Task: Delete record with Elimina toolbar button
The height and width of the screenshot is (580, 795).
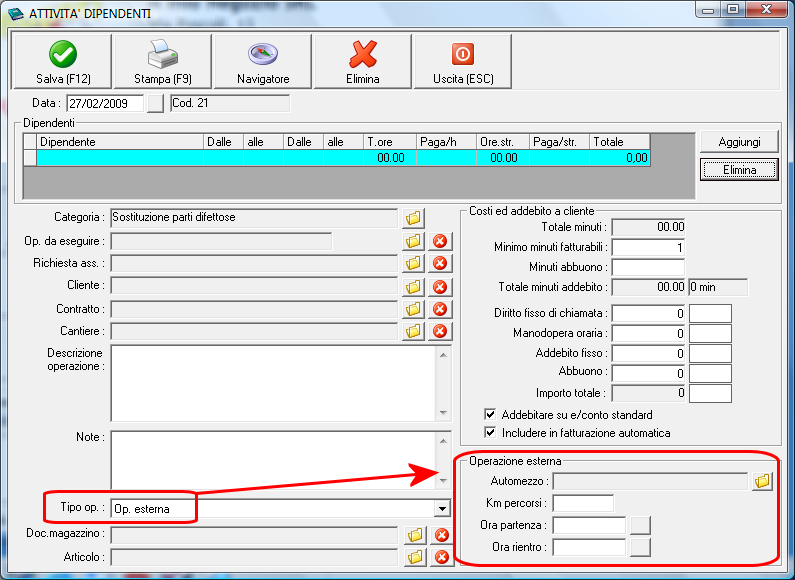Action: click(363, 61)
